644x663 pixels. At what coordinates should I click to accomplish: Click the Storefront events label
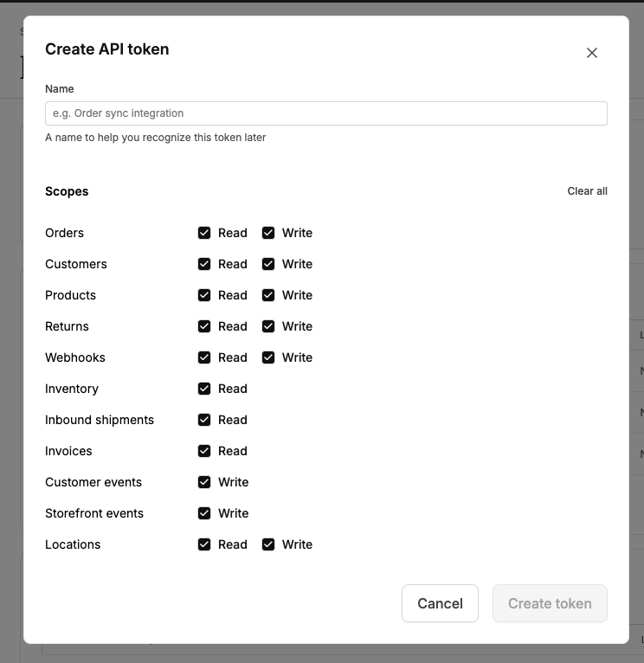pyautogui.click(x=94, y=513)
